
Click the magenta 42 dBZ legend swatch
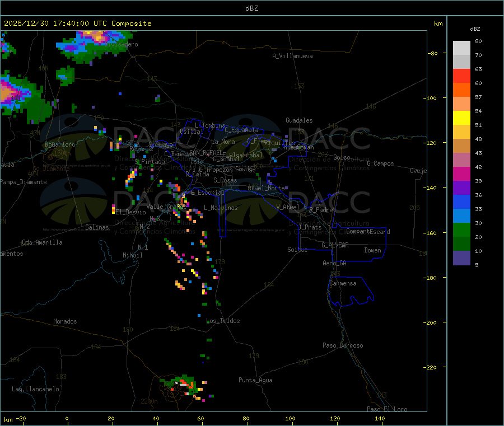click(461, 174)
